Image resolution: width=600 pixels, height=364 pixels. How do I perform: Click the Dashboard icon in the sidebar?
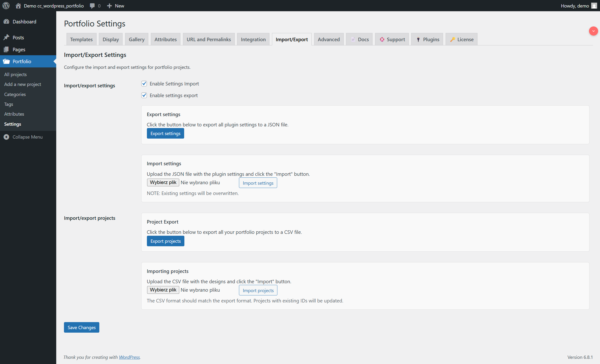click(x=7, y=21)
